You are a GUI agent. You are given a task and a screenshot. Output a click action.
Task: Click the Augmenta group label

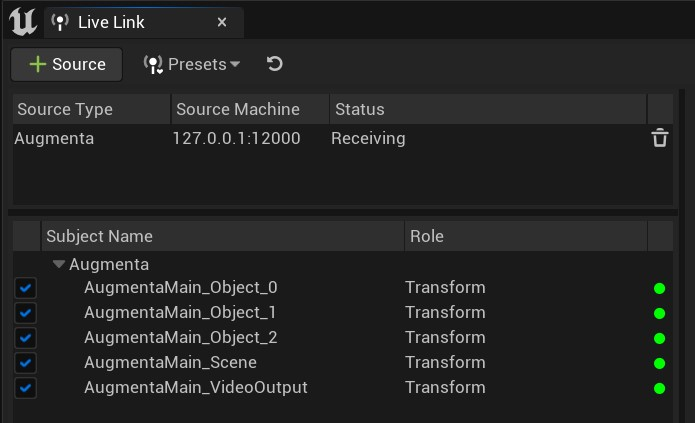pos(109,264)
